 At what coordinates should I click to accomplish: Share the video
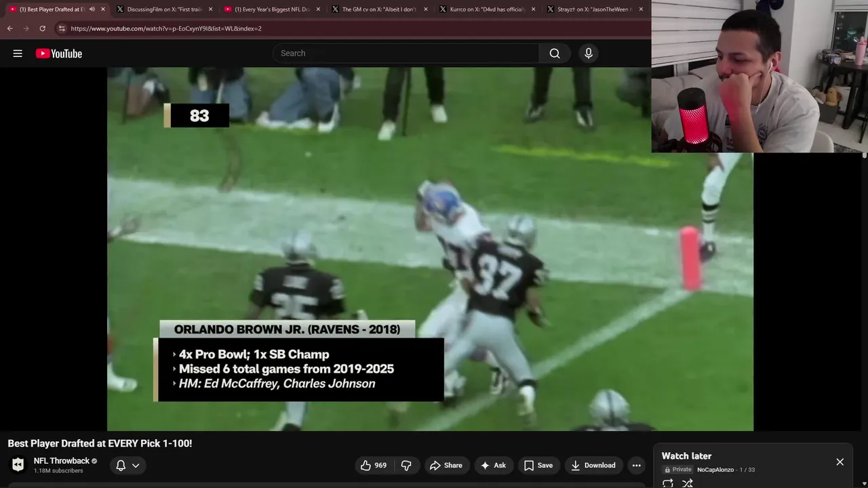tap(446, 465)
